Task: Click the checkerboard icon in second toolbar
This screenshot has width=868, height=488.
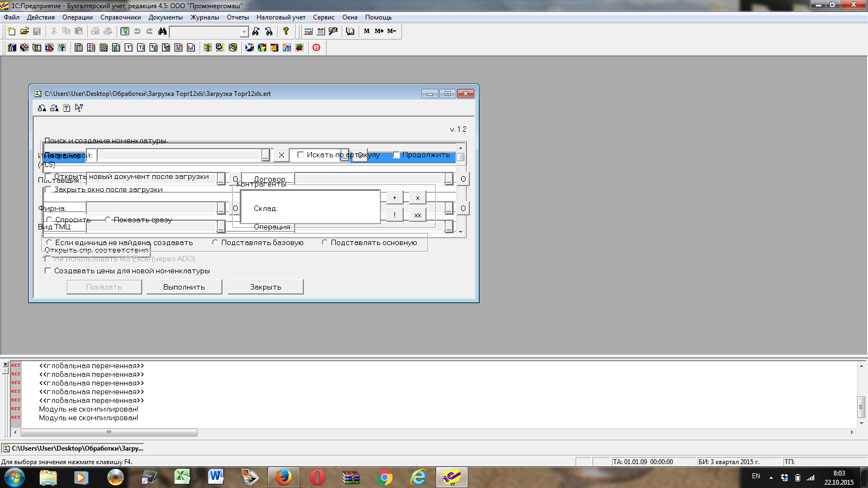Action: click(104, 48)
